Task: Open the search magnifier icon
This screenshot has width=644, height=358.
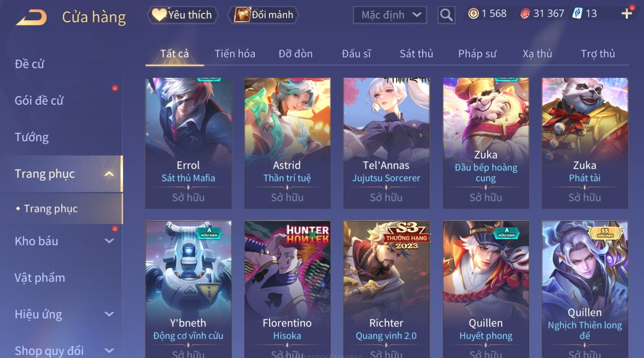Action: click(x=446, y=15)
